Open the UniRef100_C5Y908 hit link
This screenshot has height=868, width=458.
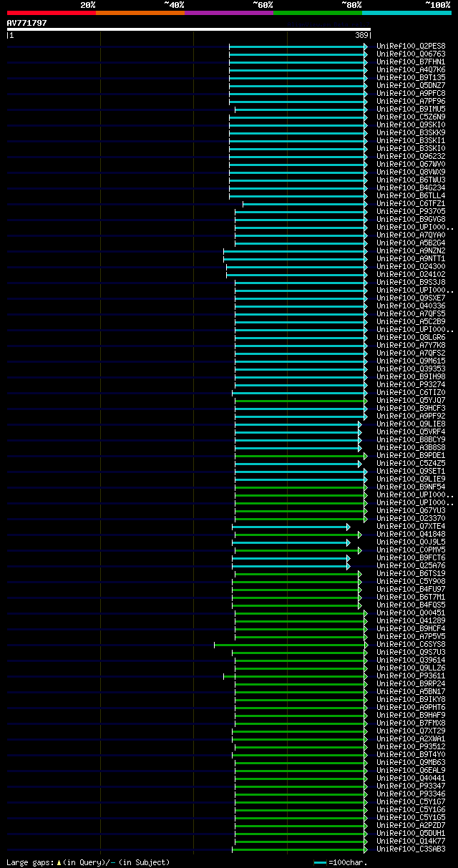click(x=411, y=582)
